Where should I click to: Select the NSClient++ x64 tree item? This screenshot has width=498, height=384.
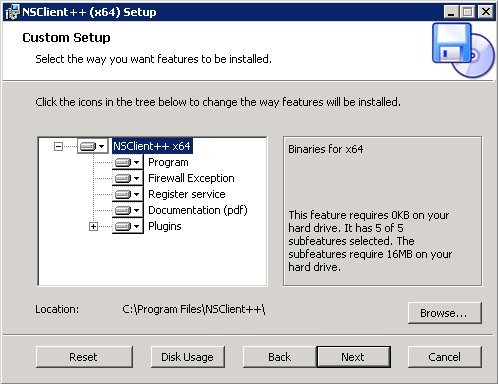tap(152, 146)
